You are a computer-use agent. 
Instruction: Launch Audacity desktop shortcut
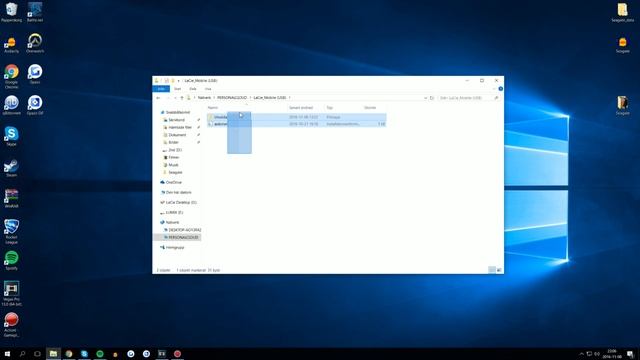tap(11, 44)
